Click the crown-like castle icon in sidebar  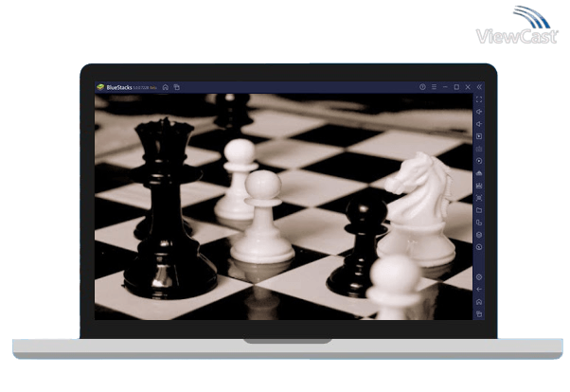[479, 186]
